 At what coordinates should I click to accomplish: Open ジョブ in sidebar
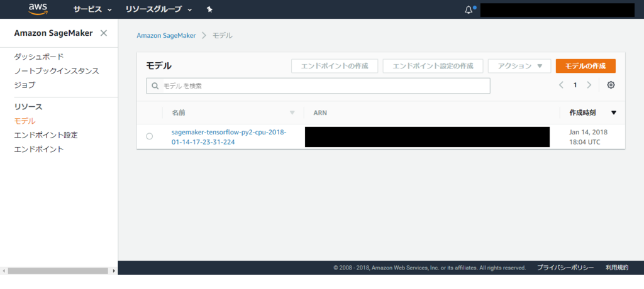pos(25,85)
